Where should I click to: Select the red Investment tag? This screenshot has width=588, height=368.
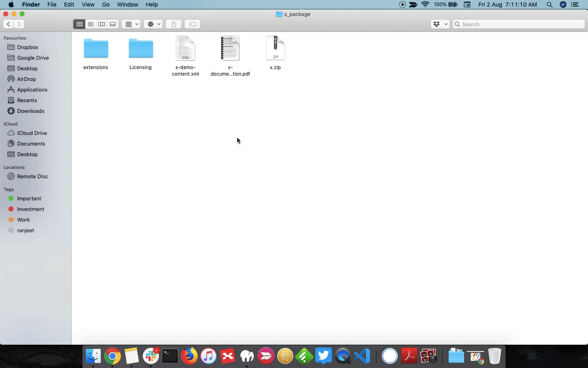pos(31,209)
